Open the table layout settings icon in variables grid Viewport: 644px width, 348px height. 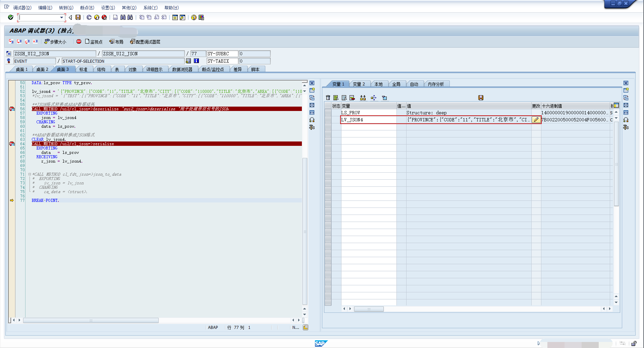click(x=616, y=105)
